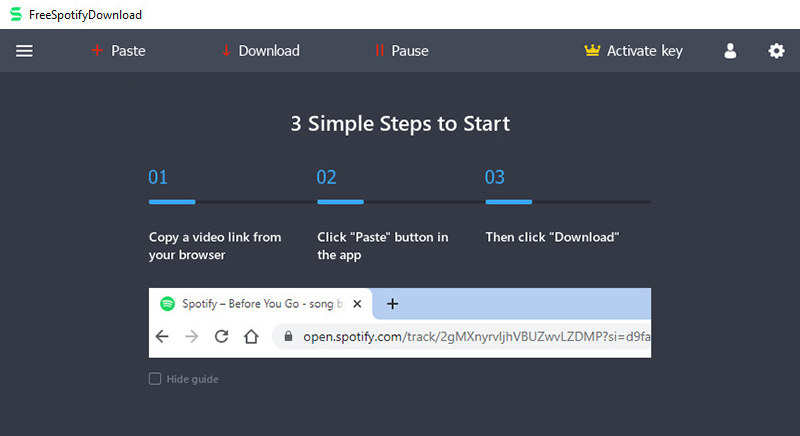The height and width of the screenshot is (436, 800).
Task: Open the hamburger menu
Action: click(24, 51)
